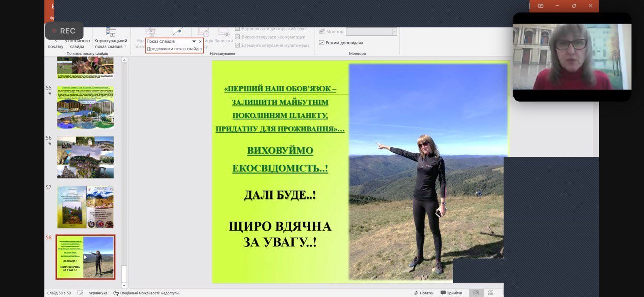Image resolution: width=644 pixels, height=297 pixels.
Task: Toggle the use timings (хронометраж) checkbox
Action: [237, 37]
